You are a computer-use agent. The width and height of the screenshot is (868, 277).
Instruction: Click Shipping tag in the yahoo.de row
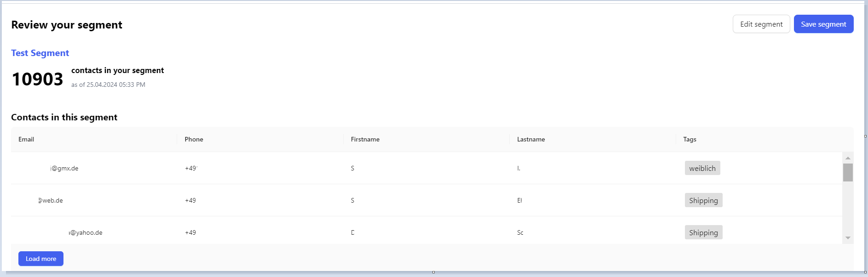click(703, 232)
